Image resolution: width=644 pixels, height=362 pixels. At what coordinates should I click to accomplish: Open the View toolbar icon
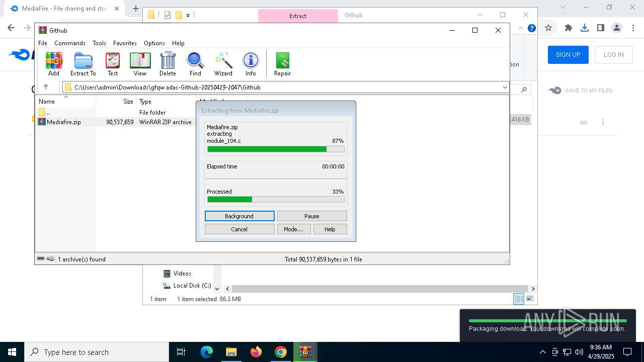[x=140, y=64]
